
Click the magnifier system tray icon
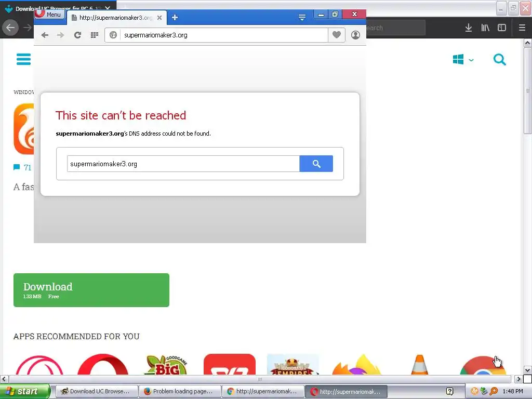494,391
